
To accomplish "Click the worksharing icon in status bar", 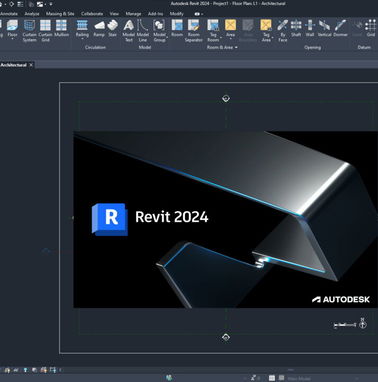I will (x=169, y=378).
